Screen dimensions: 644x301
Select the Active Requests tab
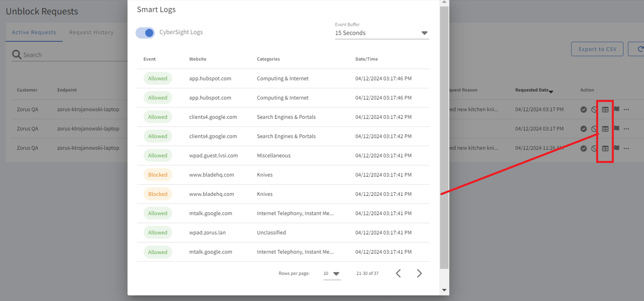34,32
